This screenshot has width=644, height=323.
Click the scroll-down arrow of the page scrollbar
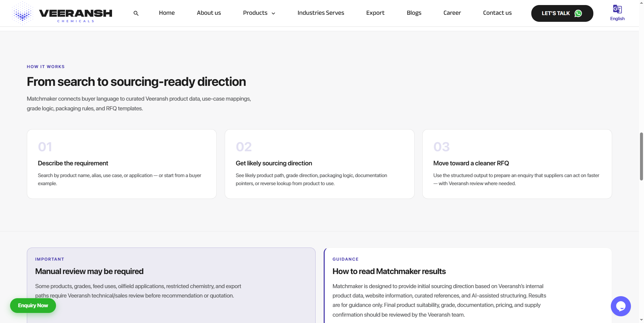pos(641,320)
